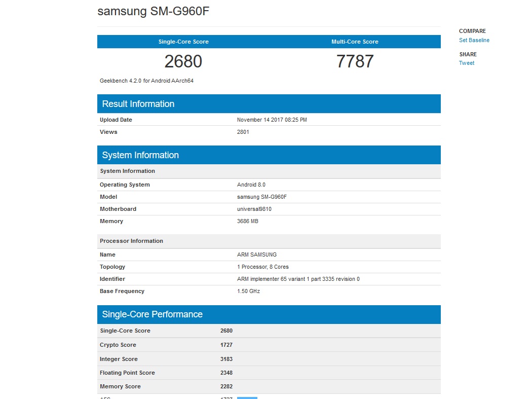Select the Android 8.0 operating system value
Screen dimensions: 532x399
pos(251,185)
